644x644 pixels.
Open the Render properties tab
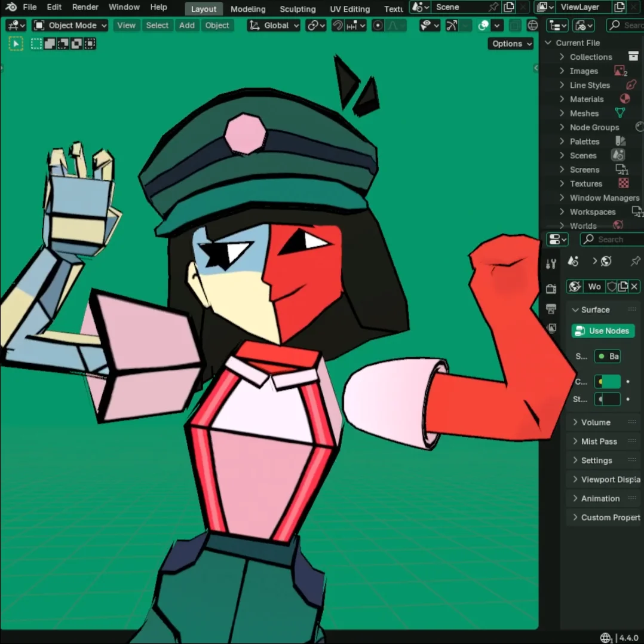pos(551,289)
